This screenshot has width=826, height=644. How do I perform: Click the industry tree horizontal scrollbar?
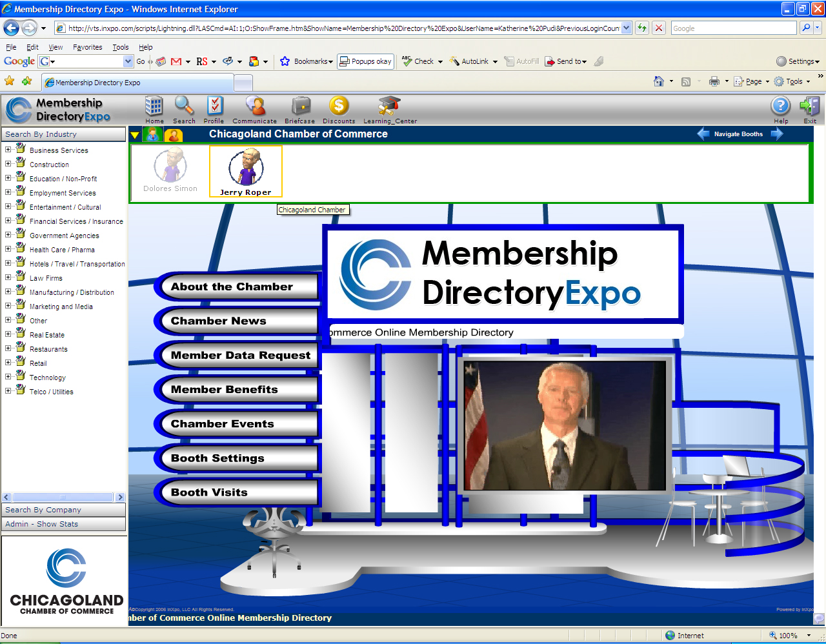click(x=63, y=498)
